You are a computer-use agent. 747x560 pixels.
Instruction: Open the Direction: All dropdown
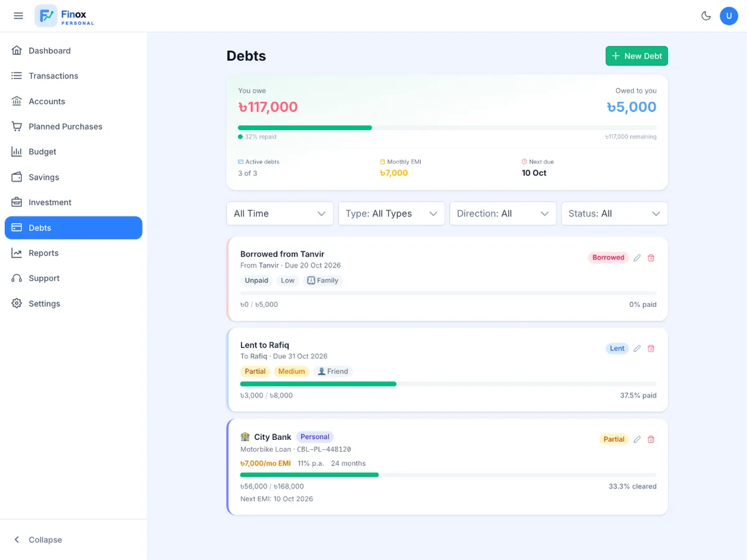[503, 213]
